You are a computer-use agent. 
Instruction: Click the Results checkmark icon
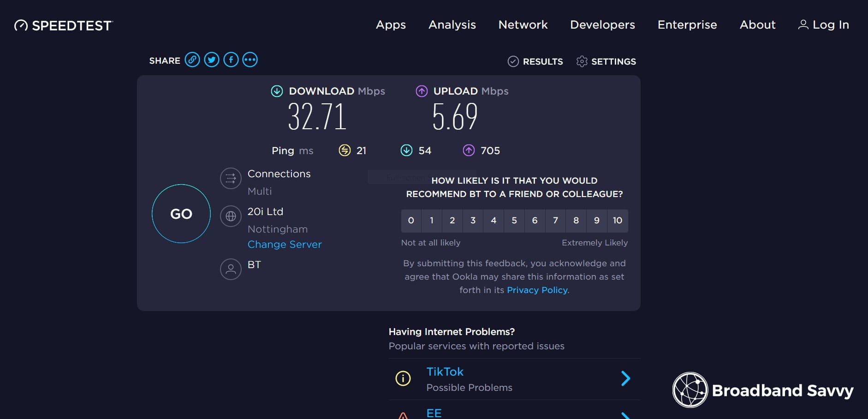pyautogui.click(x=513, y=61)
